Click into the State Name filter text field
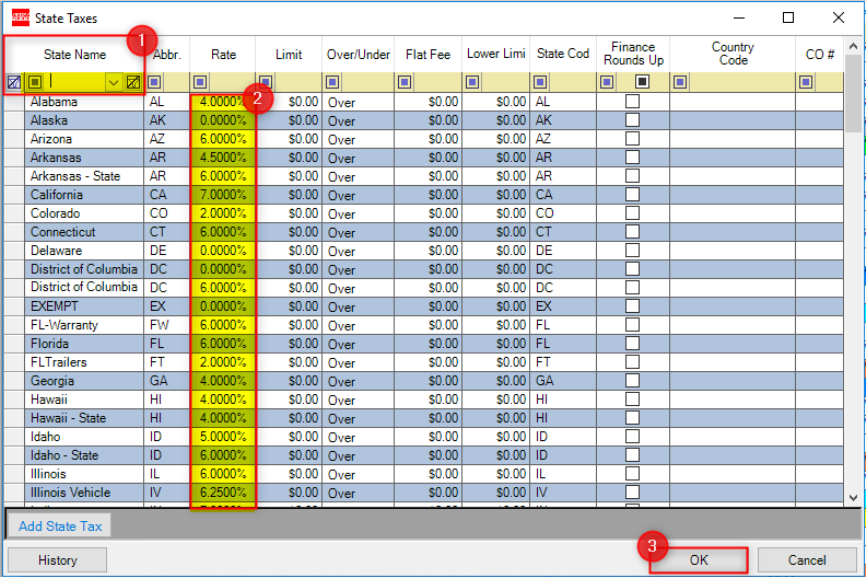The height and width of the screenshot is (577, 866). pyautogui.click(x=75, y=82)
